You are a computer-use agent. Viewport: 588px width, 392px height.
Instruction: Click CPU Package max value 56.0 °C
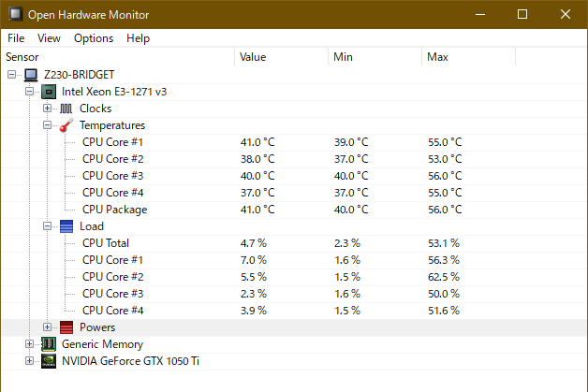click(445, 210)
